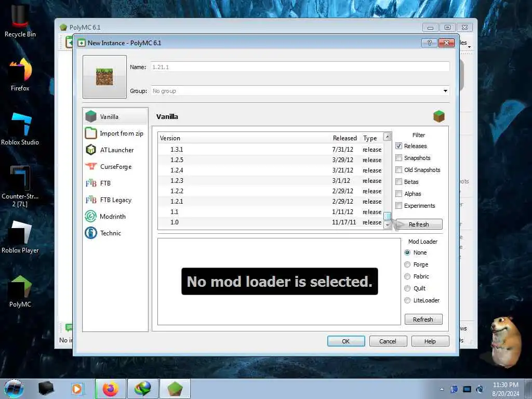Select LiteLoader mod loader
This screenshot has height=399, width=532.
(407, 300)
